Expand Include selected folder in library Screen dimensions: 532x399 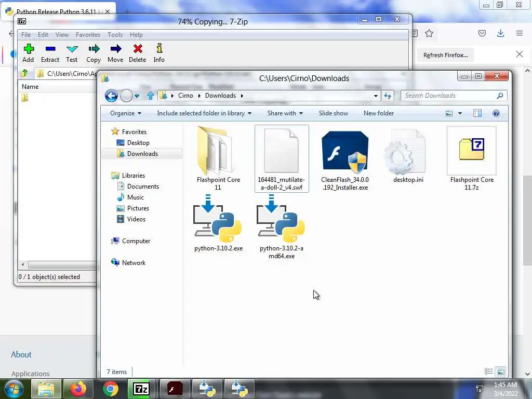204,113
